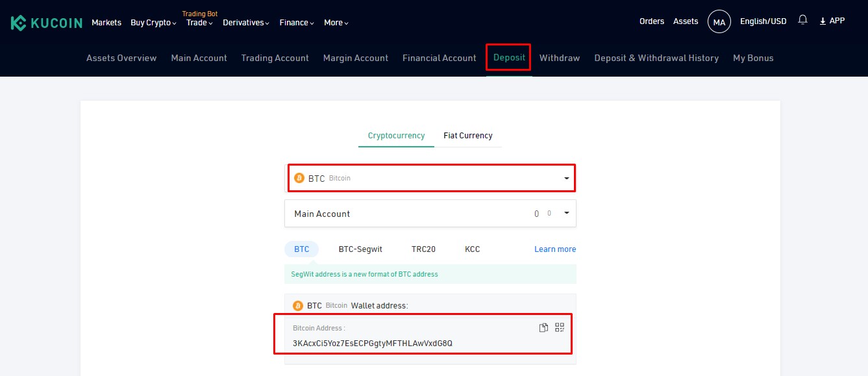Click the MA profile avatar
Viewport: 868px width, 376px height.
pos(719,22)
